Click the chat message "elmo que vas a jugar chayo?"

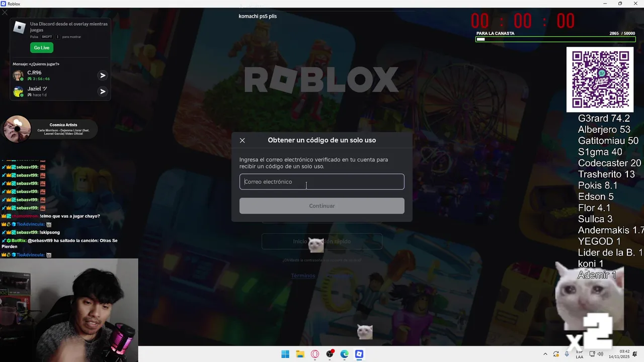tap(50, 216)
